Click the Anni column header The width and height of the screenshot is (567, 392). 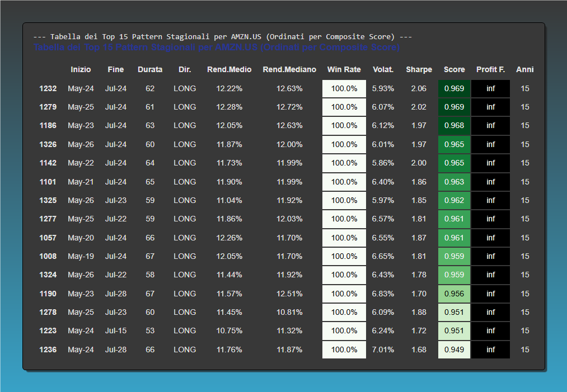524,69
